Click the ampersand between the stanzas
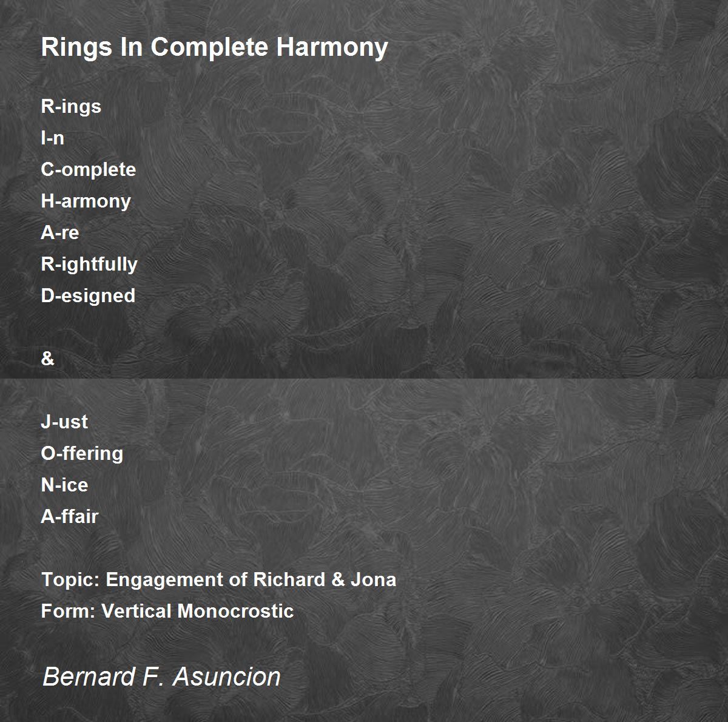 click(47, 359)
